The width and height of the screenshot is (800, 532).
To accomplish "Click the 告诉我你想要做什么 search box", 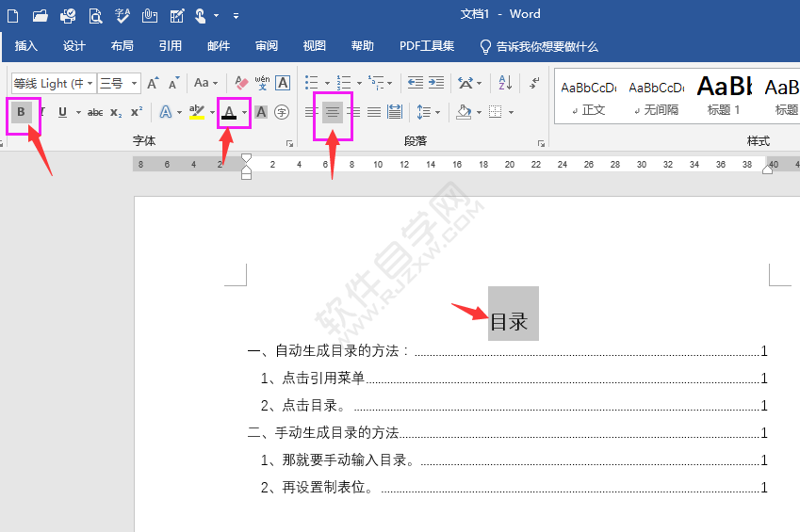I will [539, 47].
